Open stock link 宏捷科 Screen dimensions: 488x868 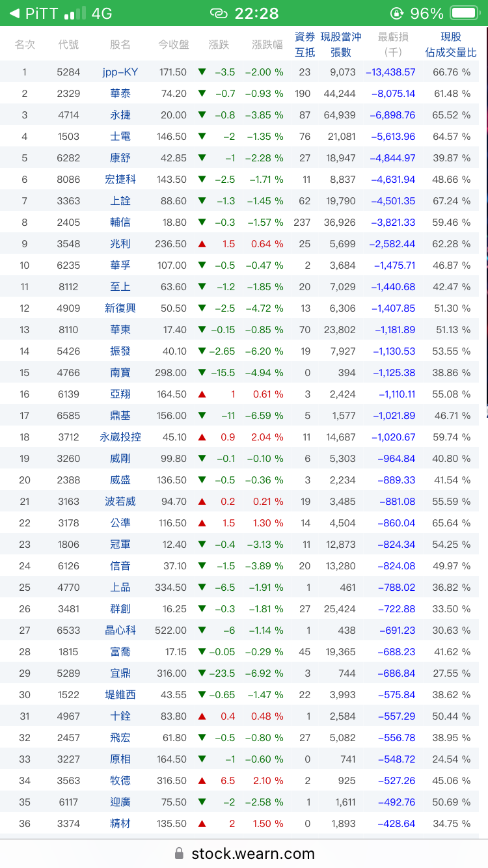coord(120,180)
